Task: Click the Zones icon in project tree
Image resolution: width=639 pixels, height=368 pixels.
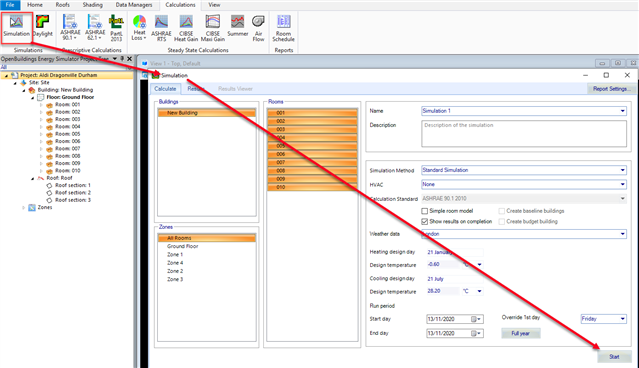Action: click(32, 207)
